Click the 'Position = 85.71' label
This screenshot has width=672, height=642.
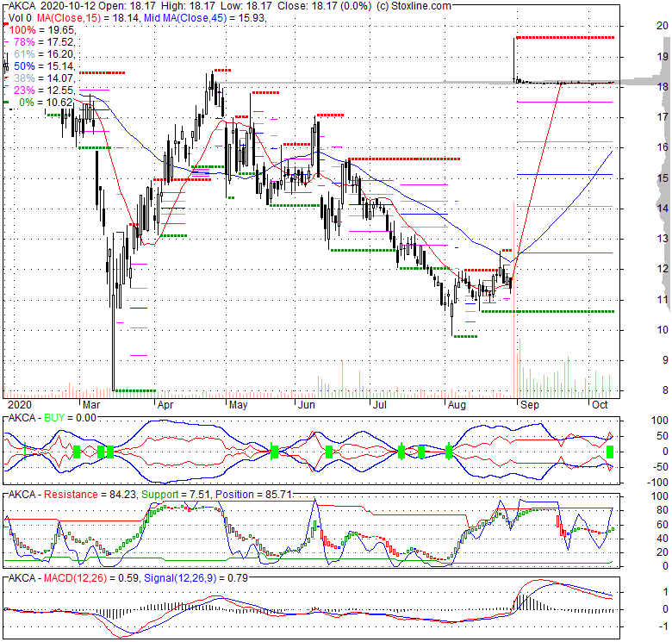pos(253,495)
